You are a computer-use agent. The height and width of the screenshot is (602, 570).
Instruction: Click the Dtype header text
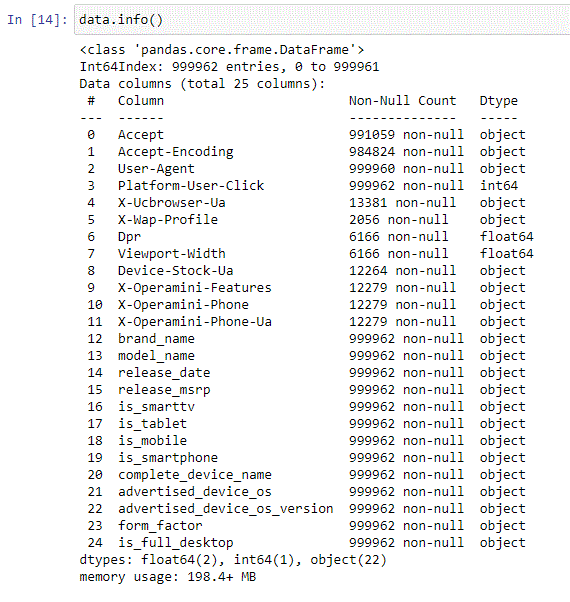click(x=499, y=101)
